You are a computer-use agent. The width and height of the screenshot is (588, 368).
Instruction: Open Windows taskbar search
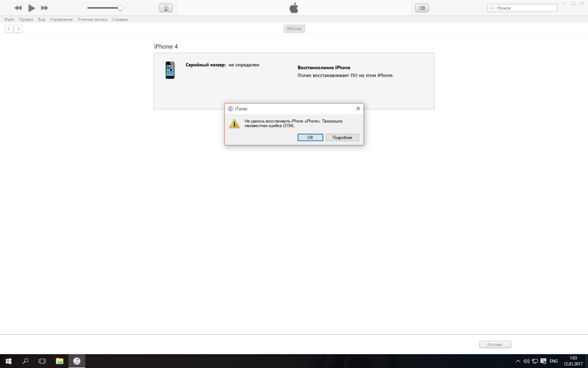click(25, 361)
